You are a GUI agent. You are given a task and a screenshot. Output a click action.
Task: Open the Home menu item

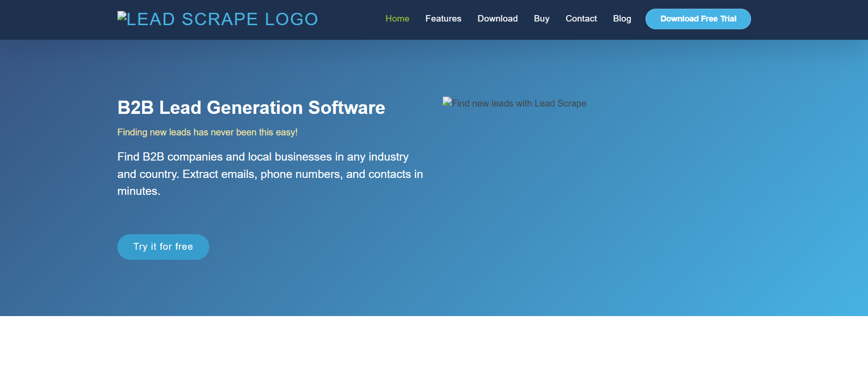pos(397,19)
